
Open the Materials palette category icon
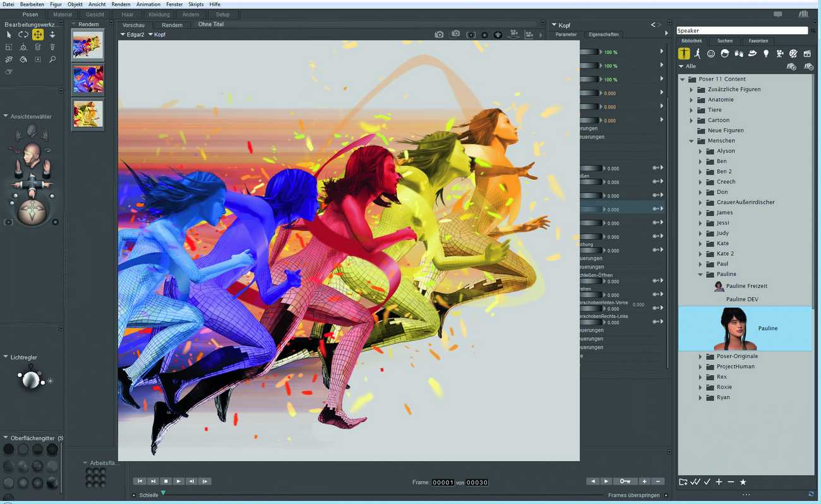(794, 54)
